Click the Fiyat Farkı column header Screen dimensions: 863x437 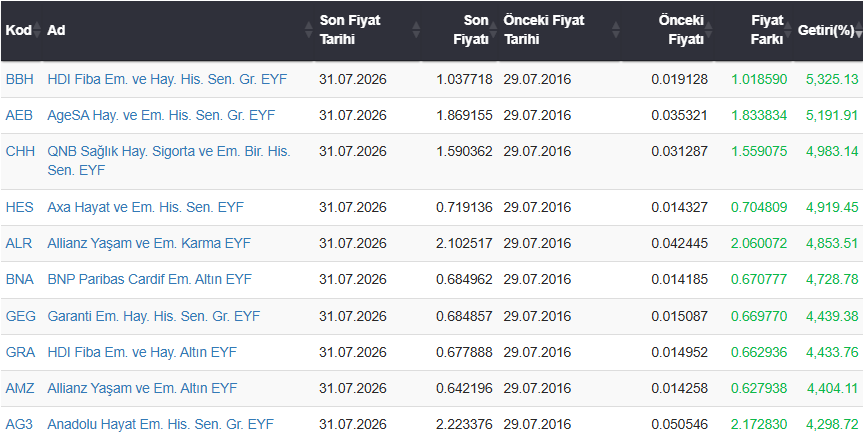[x=767, y=30]
